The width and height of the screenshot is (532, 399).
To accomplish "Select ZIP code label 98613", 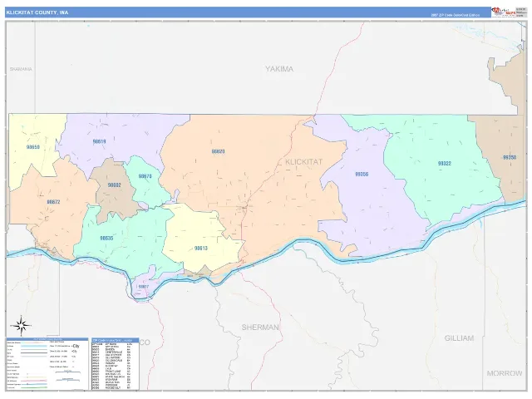I will pos(201,249).
